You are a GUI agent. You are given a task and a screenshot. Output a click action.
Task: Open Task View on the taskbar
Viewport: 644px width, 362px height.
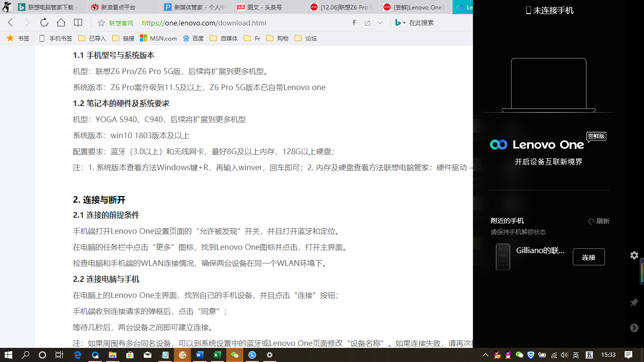(59, 355)
